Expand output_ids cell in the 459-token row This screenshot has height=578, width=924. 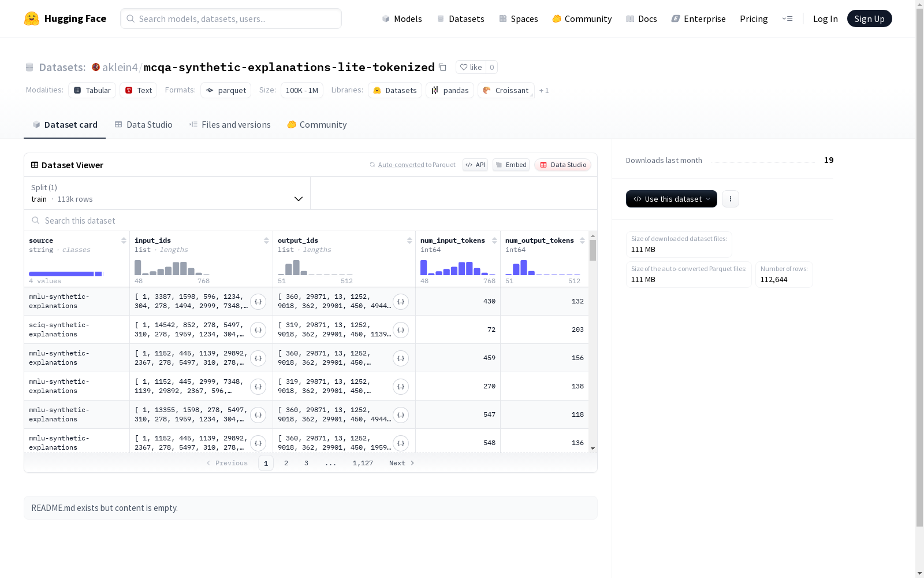[x=401, y=358]
